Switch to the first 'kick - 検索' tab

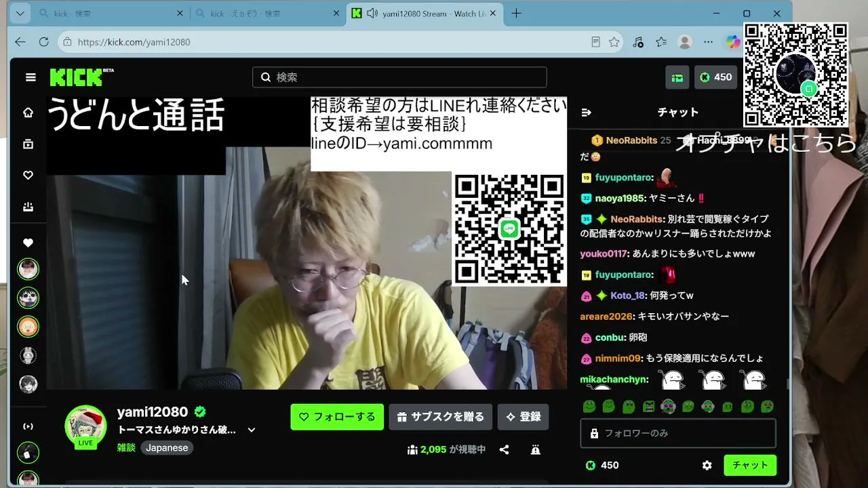[x=112, y=14]
